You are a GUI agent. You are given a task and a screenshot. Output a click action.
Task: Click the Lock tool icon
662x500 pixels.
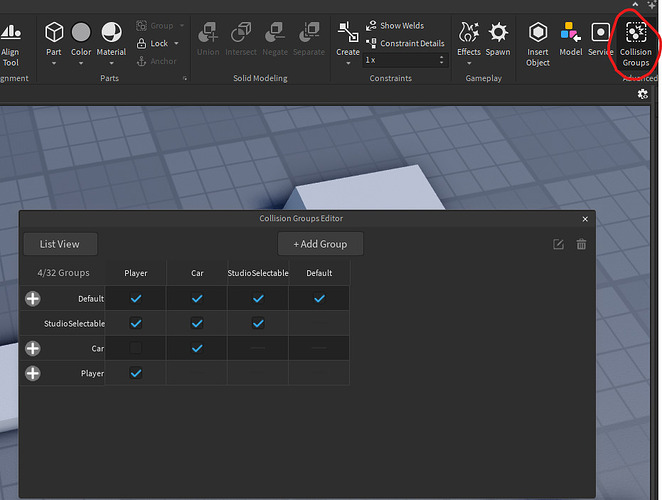[141, 43]
